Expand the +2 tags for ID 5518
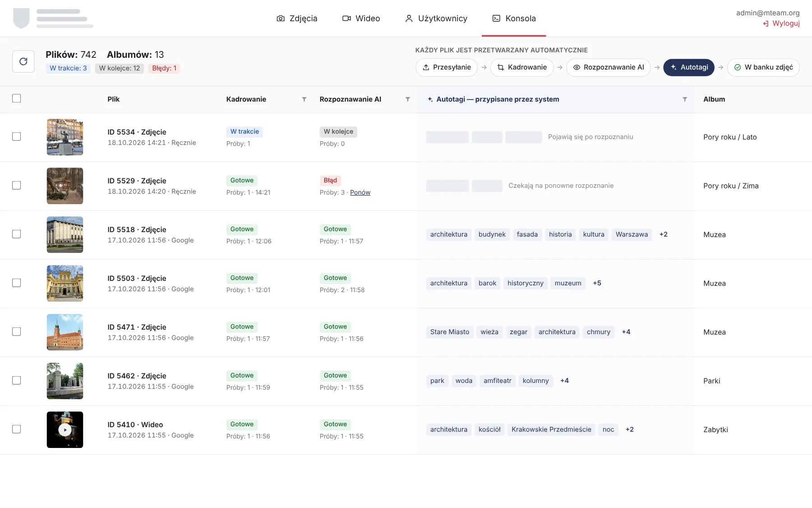The width and height of the screenshot is (812, 508). (663, 234)
